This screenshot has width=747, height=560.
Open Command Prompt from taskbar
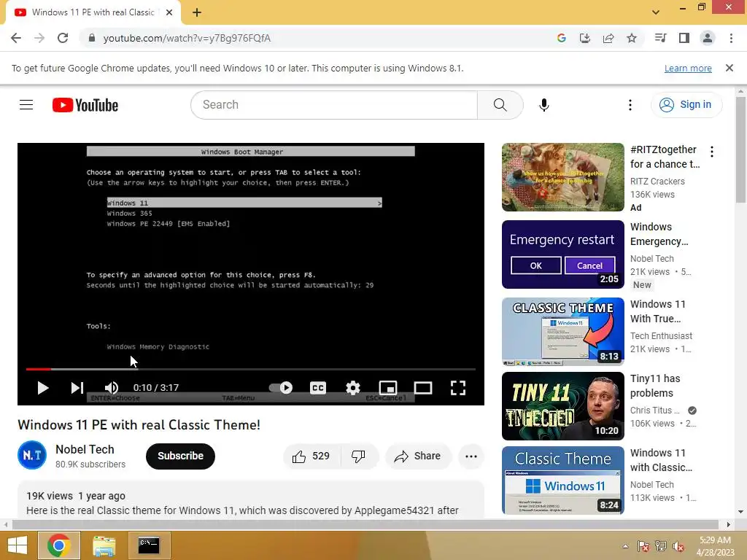(149, 545)
